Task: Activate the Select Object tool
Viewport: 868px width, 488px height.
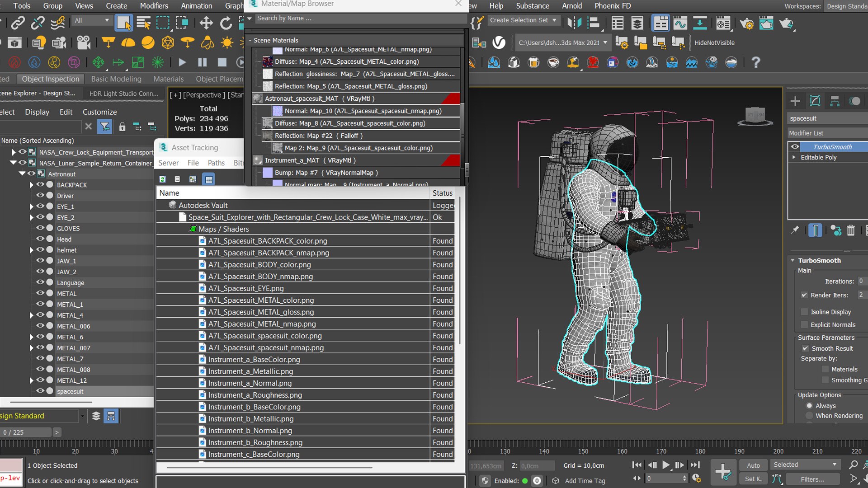Action: 123,23
